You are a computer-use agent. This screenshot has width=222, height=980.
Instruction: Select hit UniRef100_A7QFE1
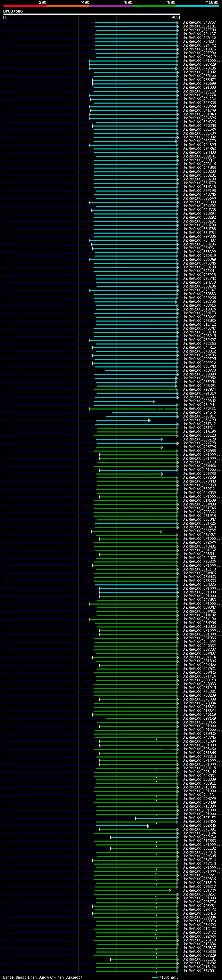pyautogui.click(x=199, y=408)
